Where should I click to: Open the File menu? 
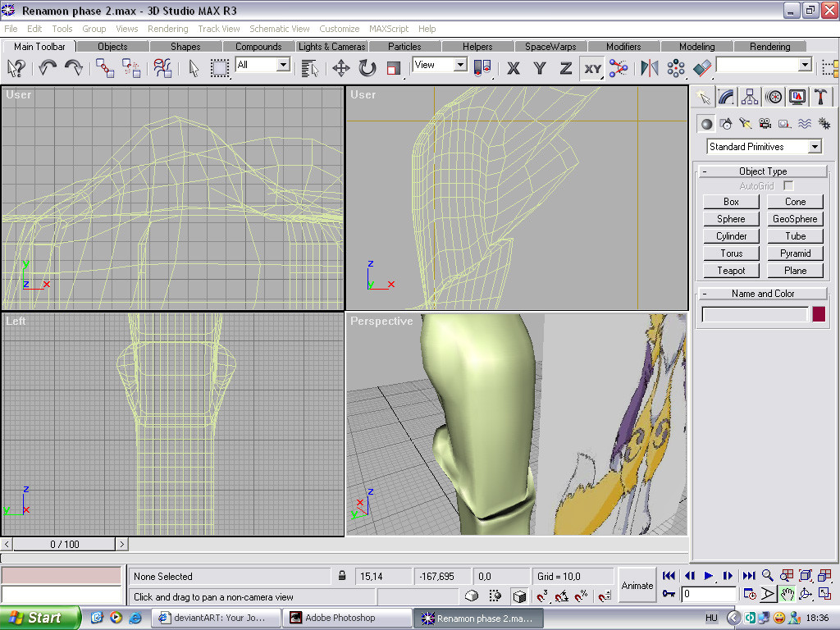pyautogui.click(x=11, y=29)
